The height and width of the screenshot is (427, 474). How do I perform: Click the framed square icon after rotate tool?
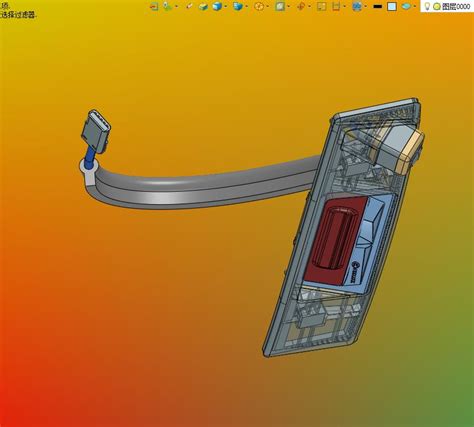(x=321, y=6)
